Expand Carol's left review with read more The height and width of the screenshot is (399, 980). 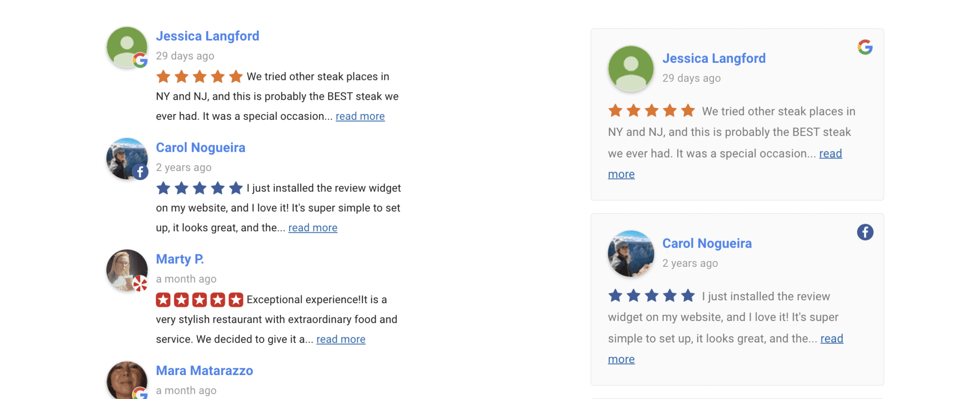(x=312, y=228)
